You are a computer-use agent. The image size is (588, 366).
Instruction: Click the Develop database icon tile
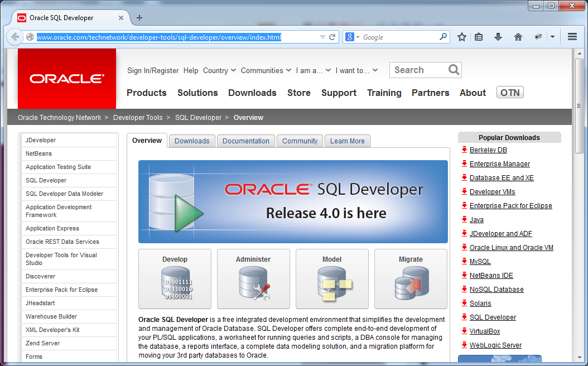click(x=175, y=279)
